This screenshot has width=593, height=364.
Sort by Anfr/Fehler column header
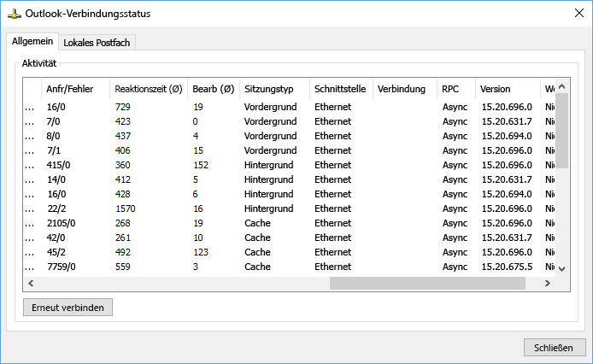click(75, 89)
